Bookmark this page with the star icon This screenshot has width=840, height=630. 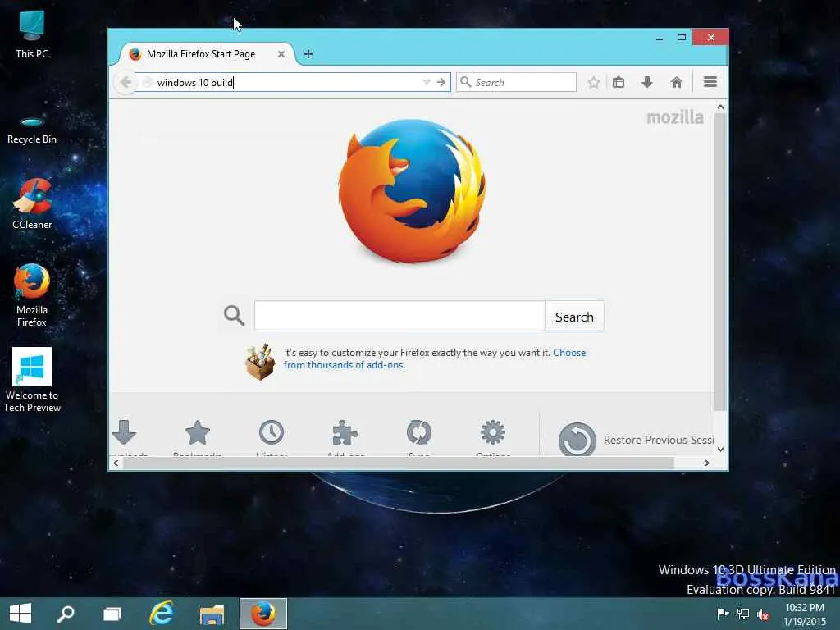(x=594, y=82)
